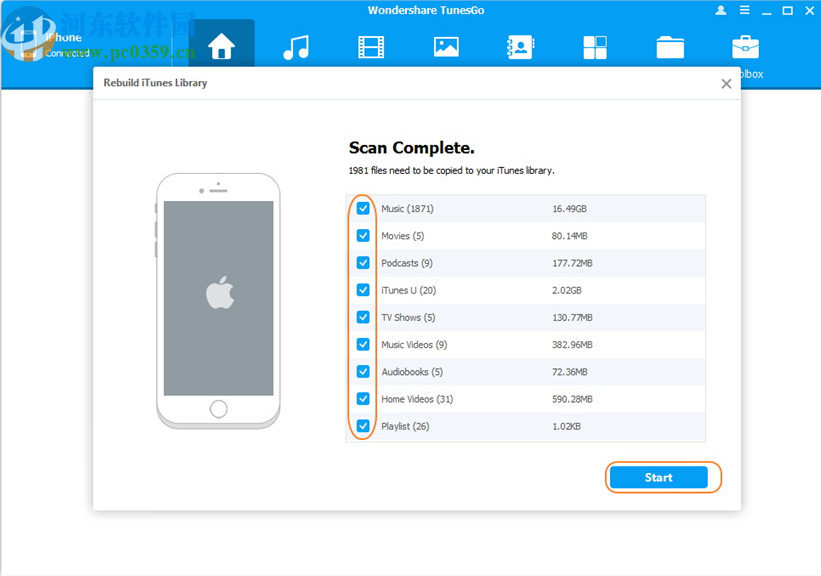Uncheck the Movies (5) checkbox
821x576 pixels.
coord(363,236)
